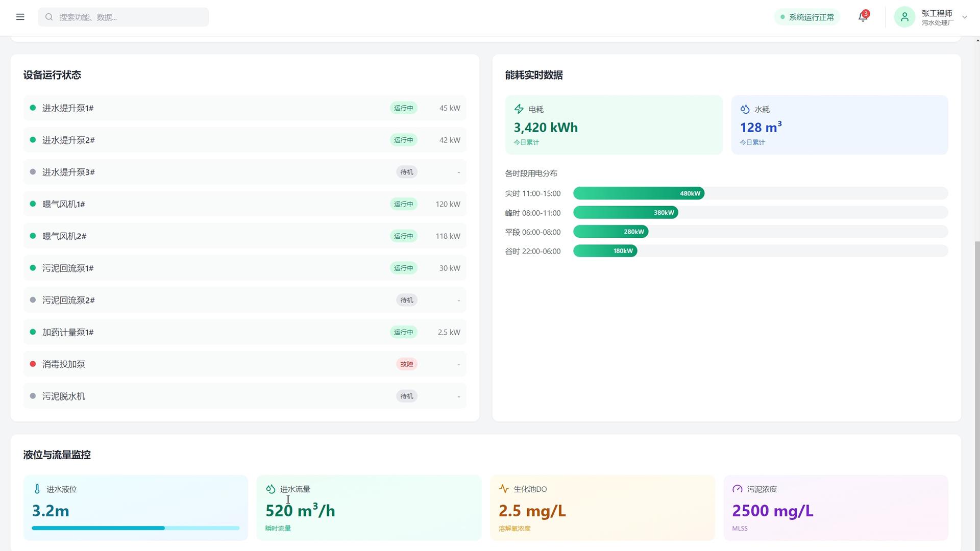Click the lightning icon beside 电耗
980x551 pixels.
pos(519,109)
